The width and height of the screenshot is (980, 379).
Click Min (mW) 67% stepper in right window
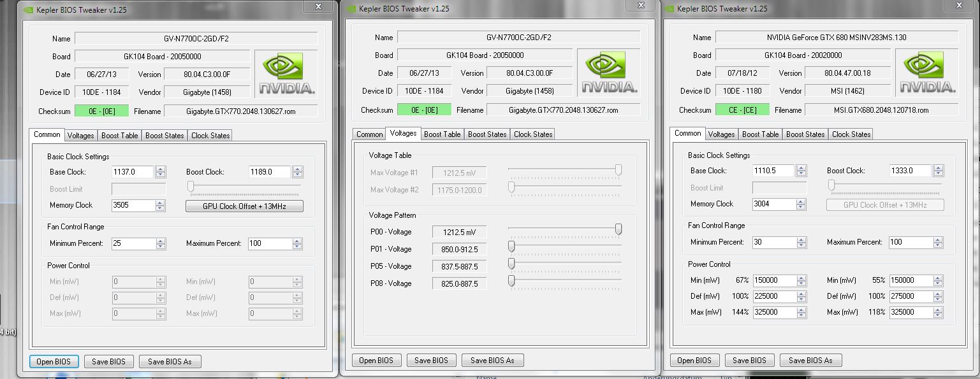(x=801, y=281)
